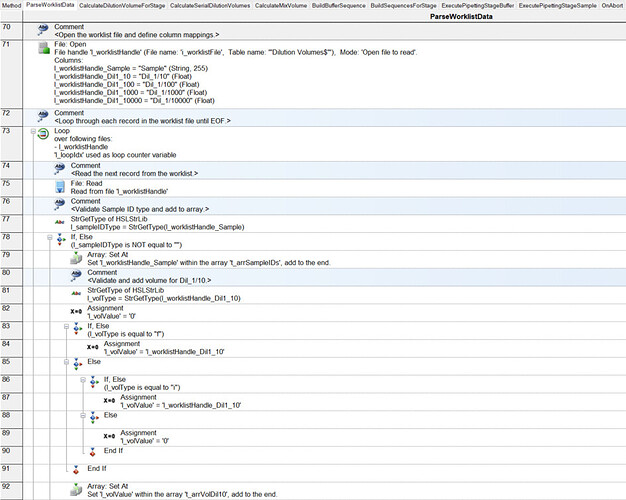Open the BuildBufferSequence tab
The width and height of the screenshot is (626, 500).
(339, 6)
